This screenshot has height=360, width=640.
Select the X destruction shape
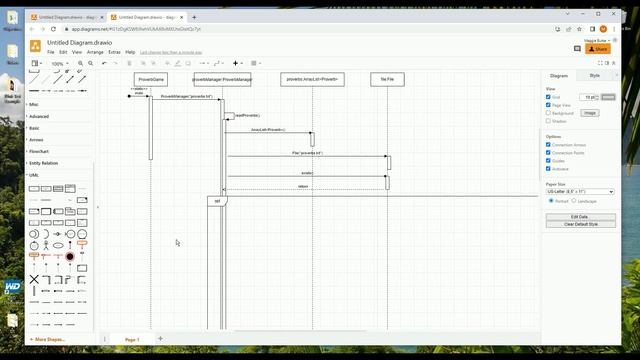tap(34, 280)
